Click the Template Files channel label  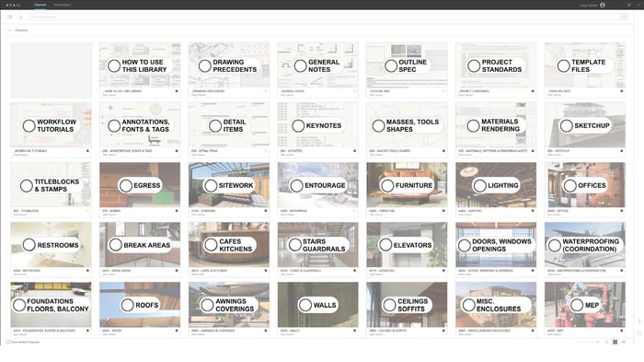point(589,65)
